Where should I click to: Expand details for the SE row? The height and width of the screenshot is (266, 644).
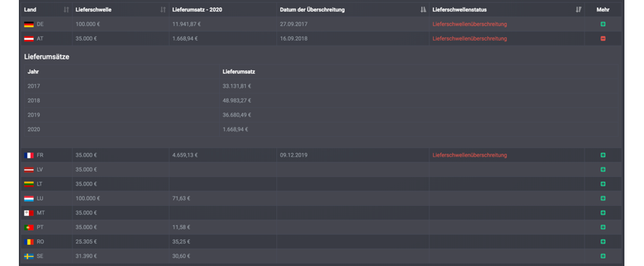[x=603, y=256]
